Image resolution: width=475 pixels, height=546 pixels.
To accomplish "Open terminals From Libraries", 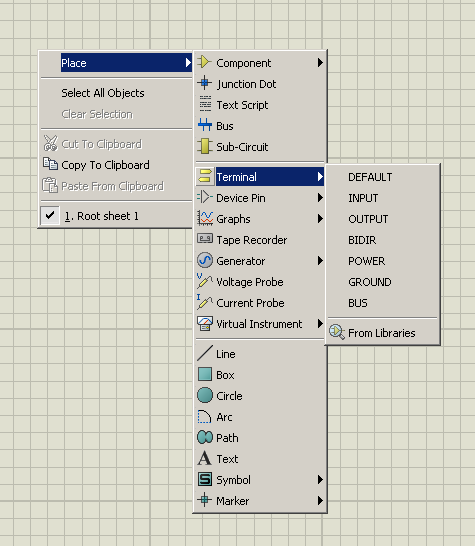I will (382, 333).
